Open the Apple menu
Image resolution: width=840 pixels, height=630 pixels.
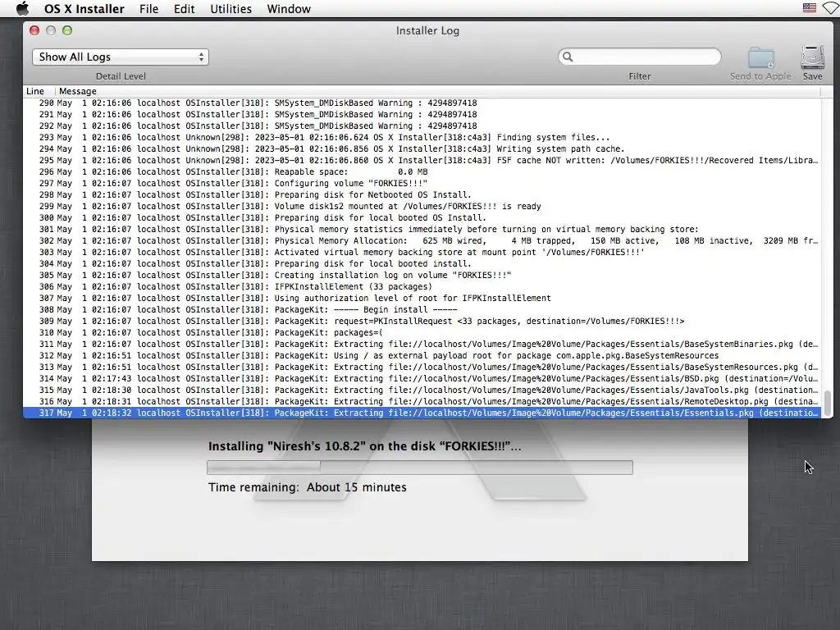click(x=22, y=8)
